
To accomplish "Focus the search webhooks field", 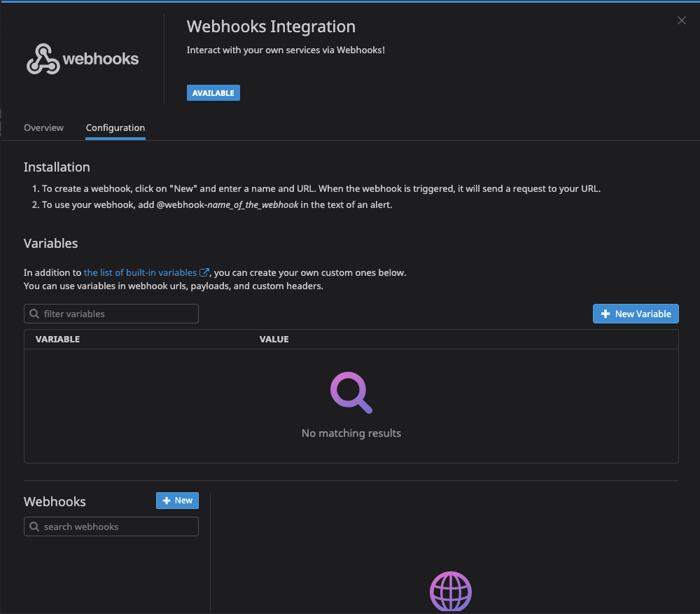I will [111, 526].
